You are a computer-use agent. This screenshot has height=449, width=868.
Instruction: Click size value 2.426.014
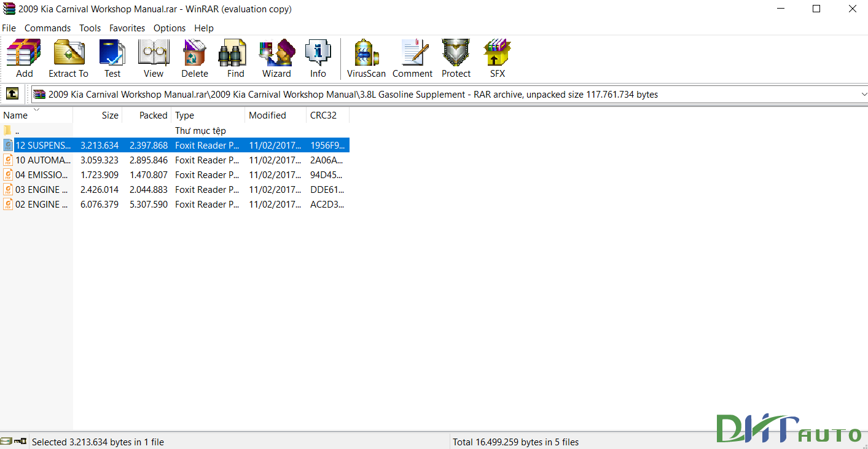pos(100,190)
